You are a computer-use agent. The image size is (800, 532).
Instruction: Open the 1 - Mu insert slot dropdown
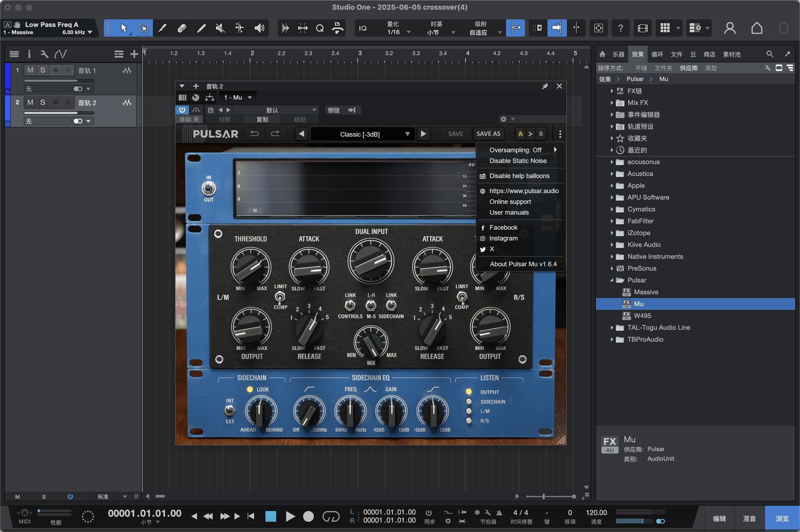(x=238, y=97)
